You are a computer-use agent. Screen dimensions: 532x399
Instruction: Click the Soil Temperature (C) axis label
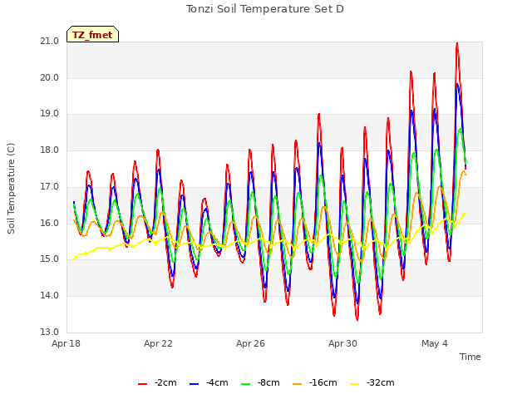pyautogui.click(x=11, y=189)
